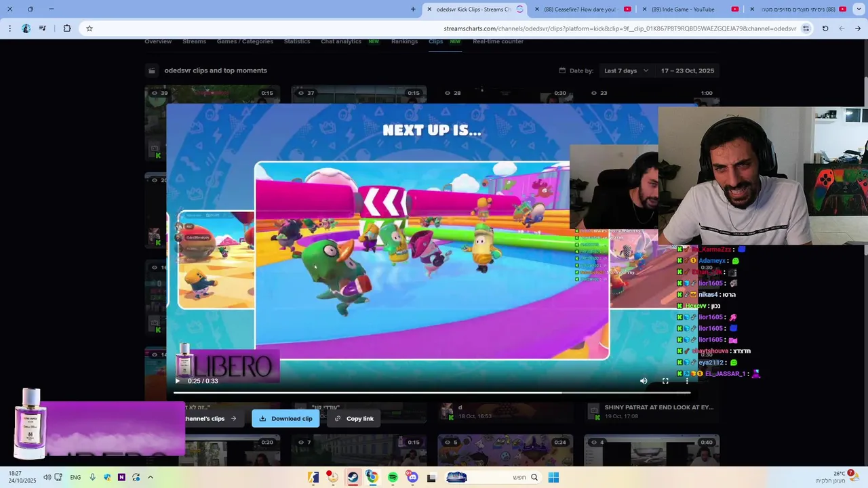
Task: Open the browser three-dot menu
Action: click(x=9, y=28)
